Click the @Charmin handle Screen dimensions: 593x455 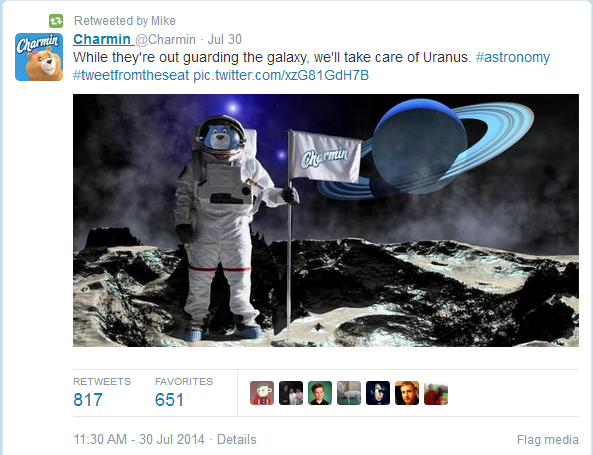coord(166,39)
